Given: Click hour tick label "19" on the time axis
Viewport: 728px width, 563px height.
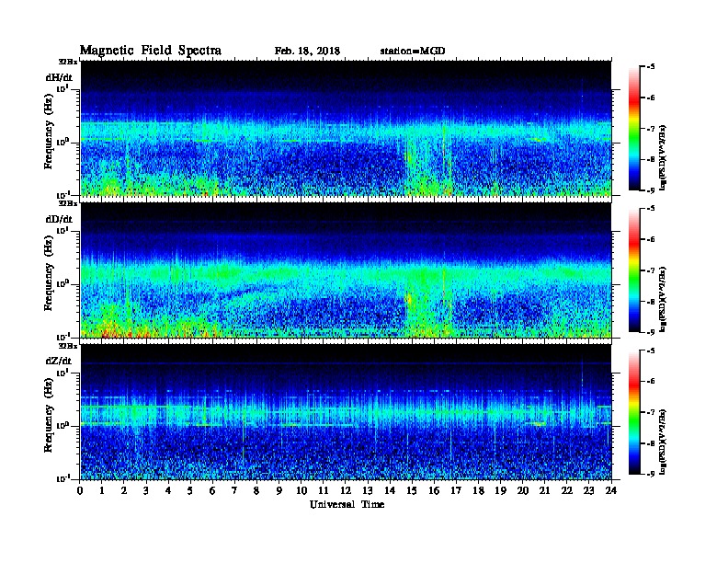Looking at the screenshot, I should 500,490.
